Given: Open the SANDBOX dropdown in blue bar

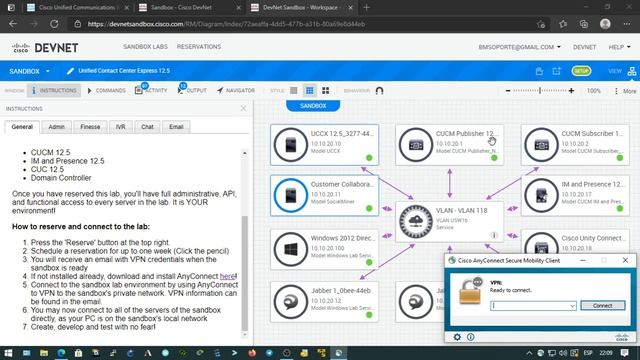Looking at the screenshot, I should (x=29, y=71).
